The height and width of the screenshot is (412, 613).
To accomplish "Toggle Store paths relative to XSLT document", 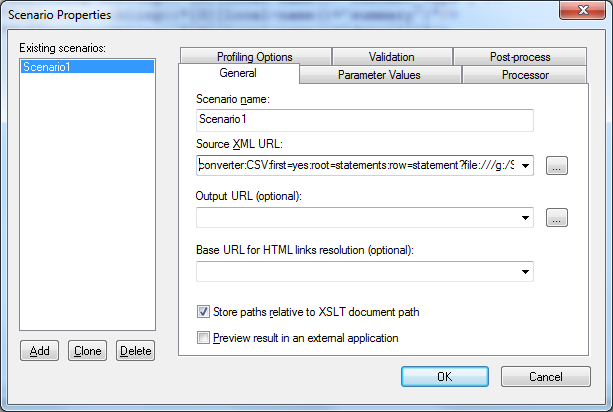I will pos(204,312).
